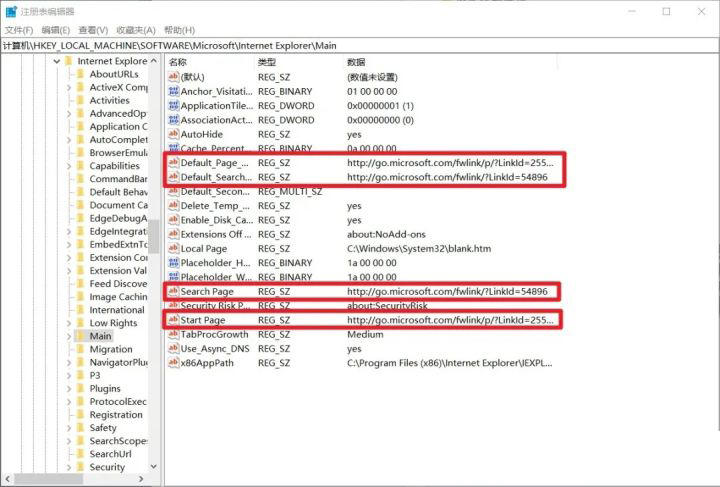Screen dimensions: 720x487
Task: Click the Registry Editor title bar icon
Action: [11, 11]
